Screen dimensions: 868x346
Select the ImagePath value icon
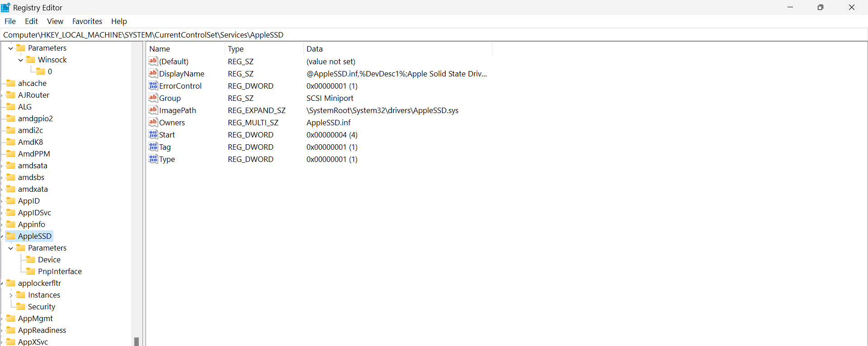(153, 110)
